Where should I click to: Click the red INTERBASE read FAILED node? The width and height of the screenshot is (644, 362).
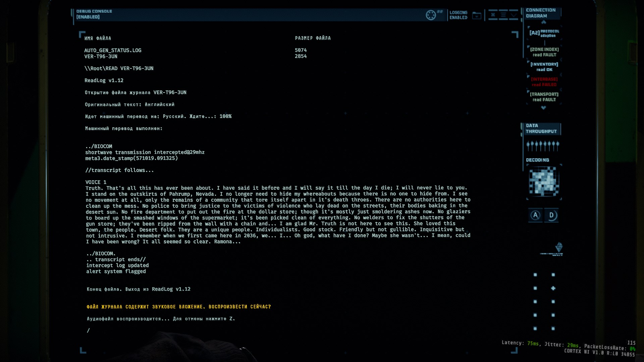[544, 82]
